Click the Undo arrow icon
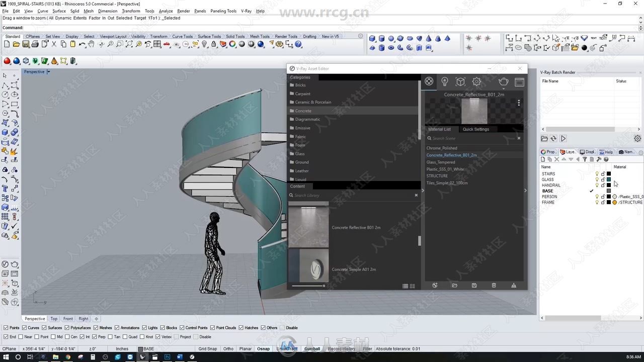The width and height of the screenshot is (644, 362). coord(82,44)
